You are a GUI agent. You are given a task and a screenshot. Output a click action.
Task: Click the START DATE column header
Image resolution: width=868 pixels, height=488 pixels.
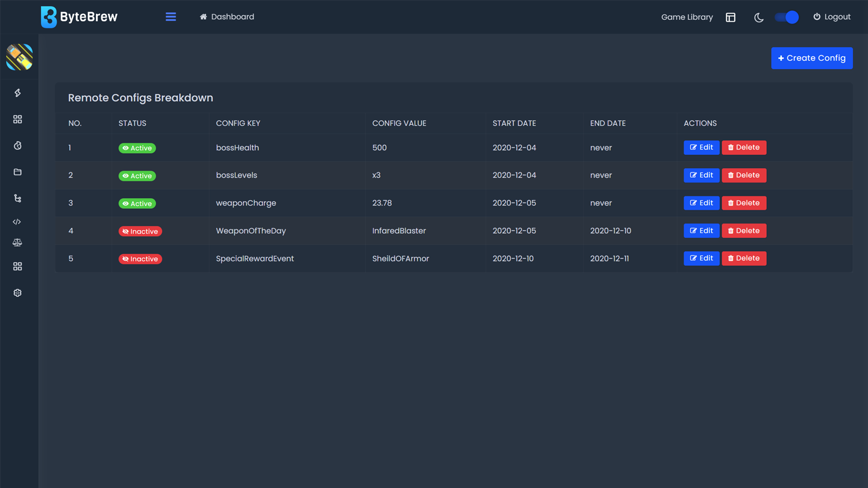[x=514, y=123]
